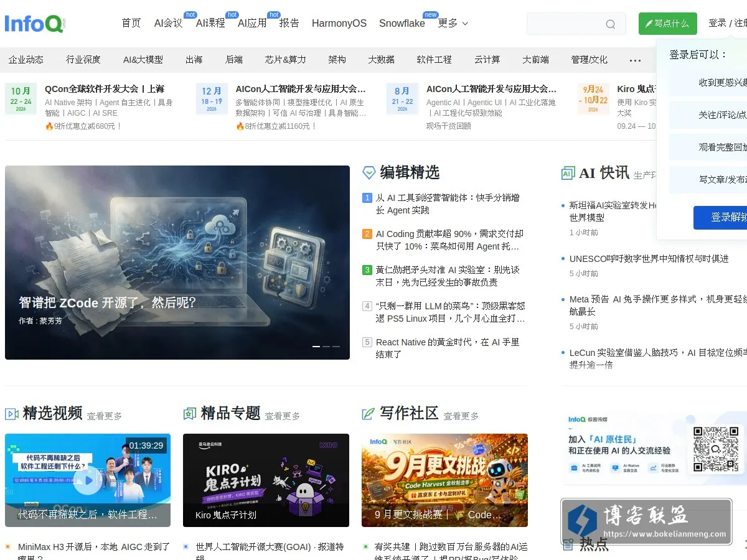The width and height of the screenshot is (747, 560).
Task: Click the 9月24 date icon for Kiro
Action: pos(593,99)
